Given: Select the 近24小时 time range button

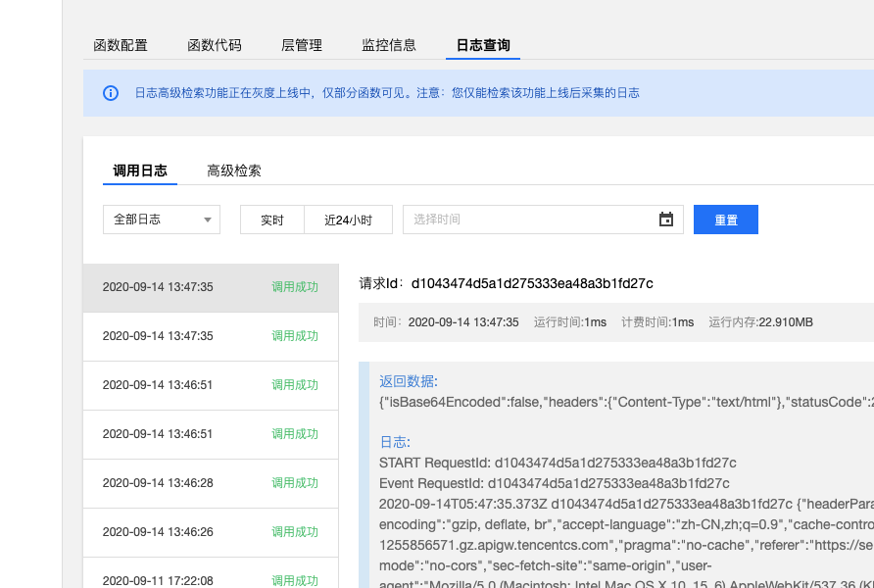Looking at the screenshot, I should tap(349, 220).
